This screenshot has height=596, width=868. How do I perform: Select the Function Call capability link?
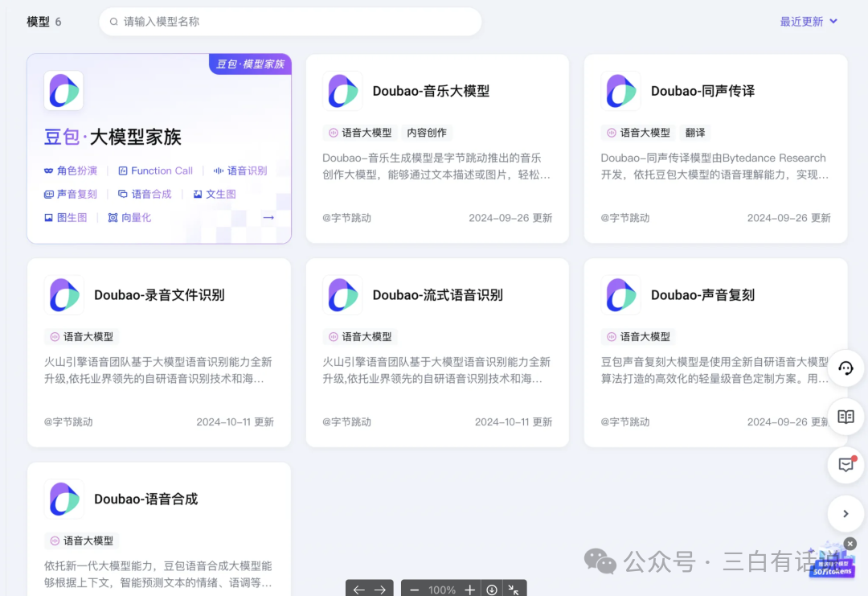156,171
